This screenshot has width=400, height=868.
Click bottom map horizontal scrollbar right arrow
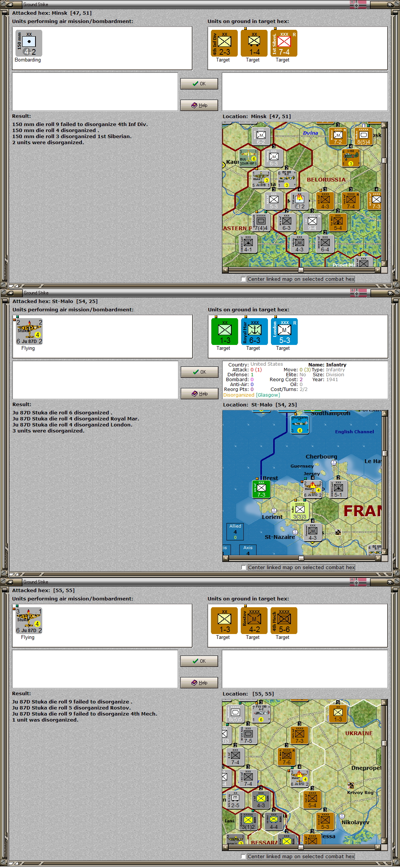click(378, 847)
